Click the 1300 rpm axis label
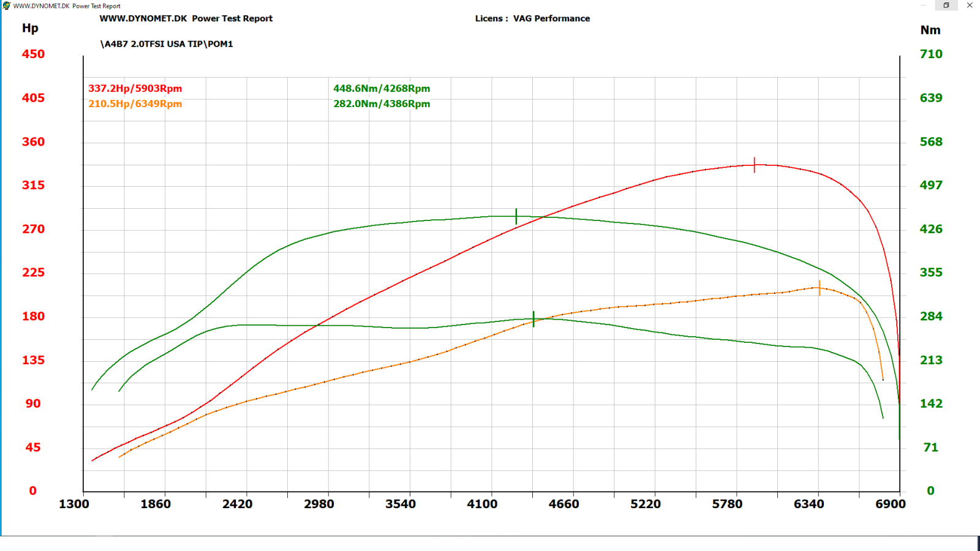This screenshot has height=551, width=980. coord(74,504)
